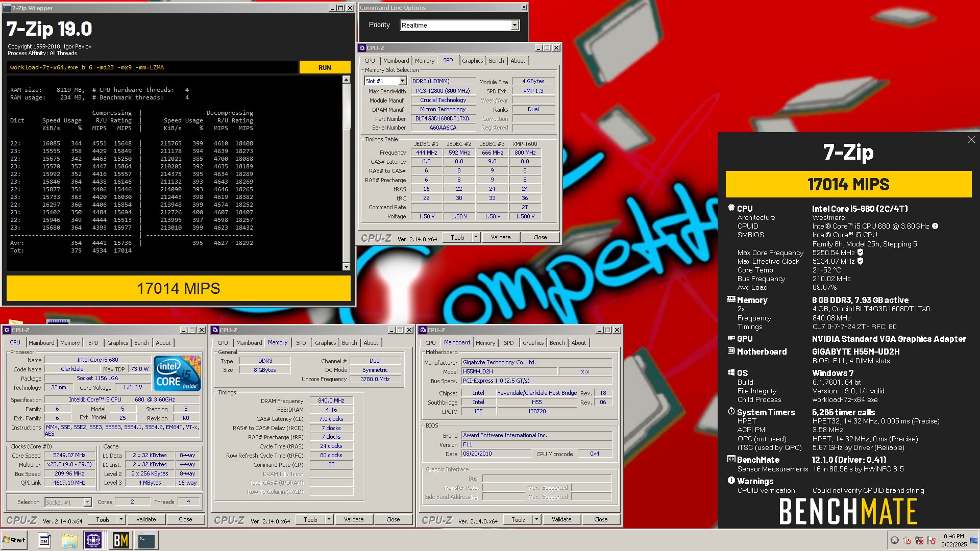Image resolution: width=980 pixels, height=551 pixels.
Task: Close the BenchMate result panel with X
Action: [x=971, y=140]
